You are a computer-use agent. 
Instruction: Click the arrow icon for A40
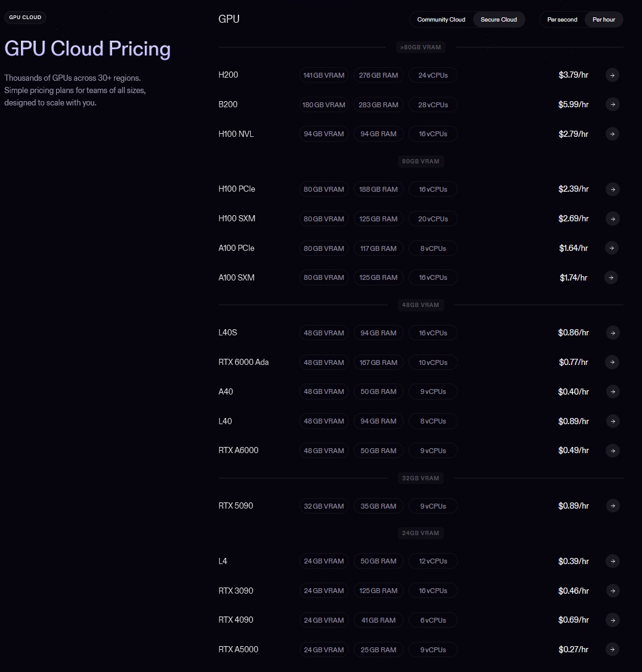point(613,391)
